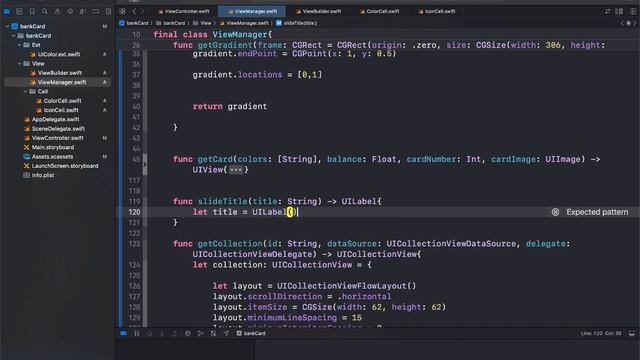Select ViewManager.swift in navigator
640x360 pixels.
coord(57,82)
